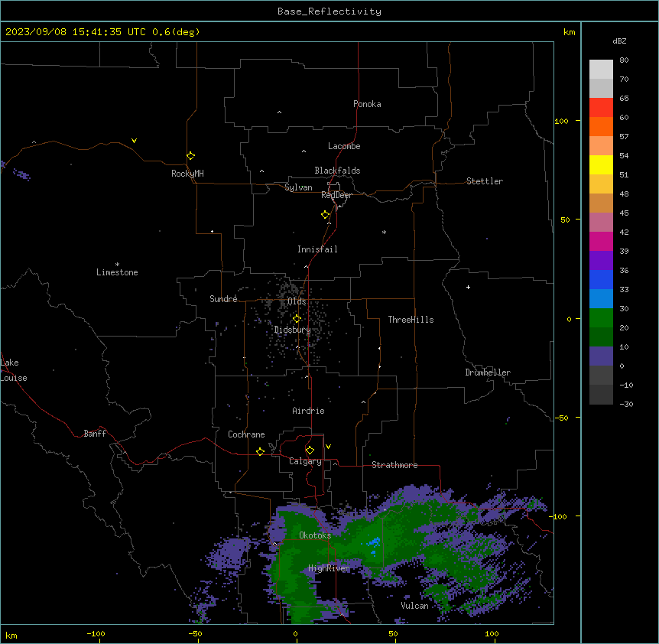Viewport: 659px width, 644px height.
Task: Select the purple 36-39 dBZ legend swatch
Action: click(601, 261)
